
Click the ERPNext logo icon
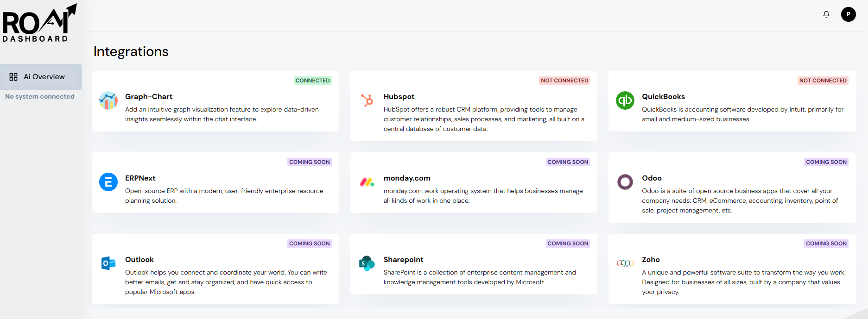(x=108, y=182)
